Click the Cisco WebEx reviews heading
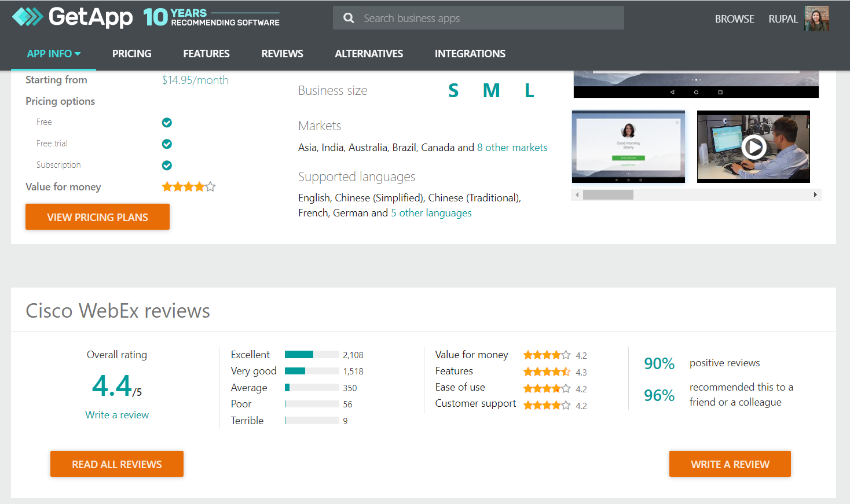The image size is (850, 504). tap(118, 311)
